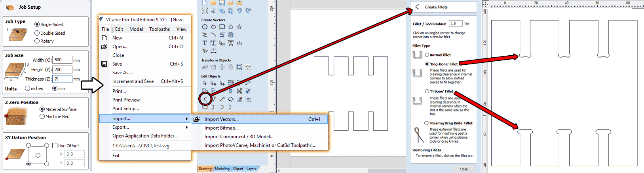The height and width of the screenshot is (173, 644).
Task: Click the Distort object transform icon
Action: pyautogui.click(x=239, y=67)
